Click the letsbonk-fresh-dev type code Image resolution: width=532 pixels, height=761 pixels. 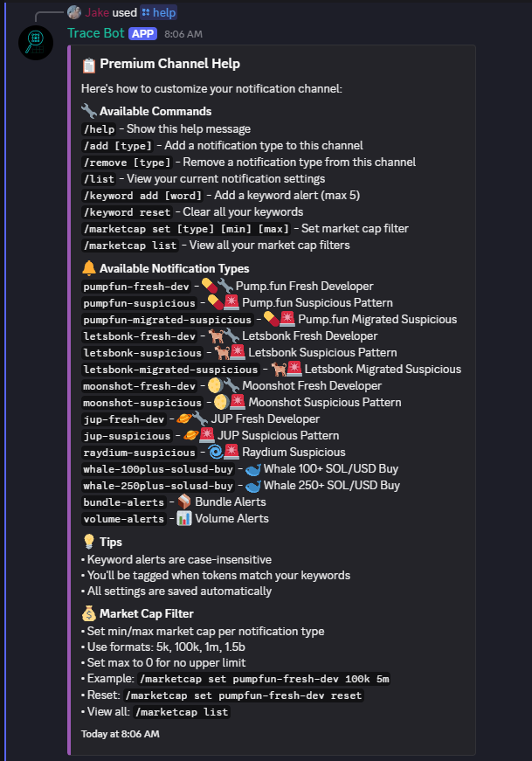pos(139,336)
